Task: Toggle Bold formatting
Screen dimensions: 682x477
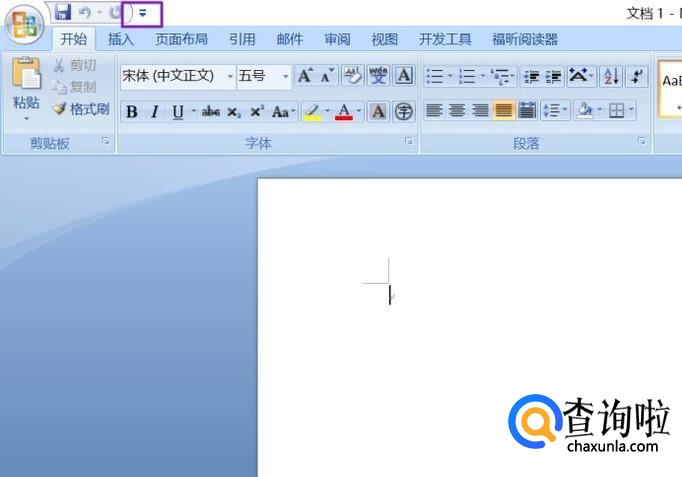Action: [x=132, y=112]
